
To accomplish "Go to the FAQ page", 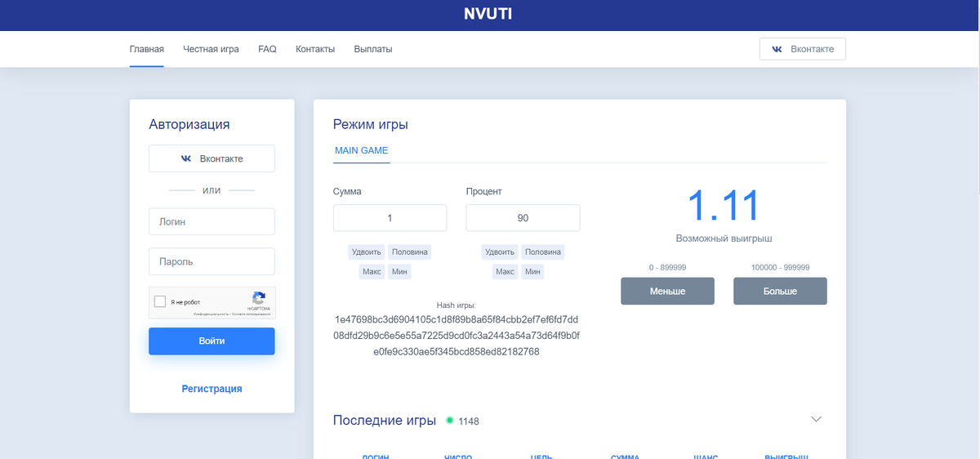I will tap(267, 49).
